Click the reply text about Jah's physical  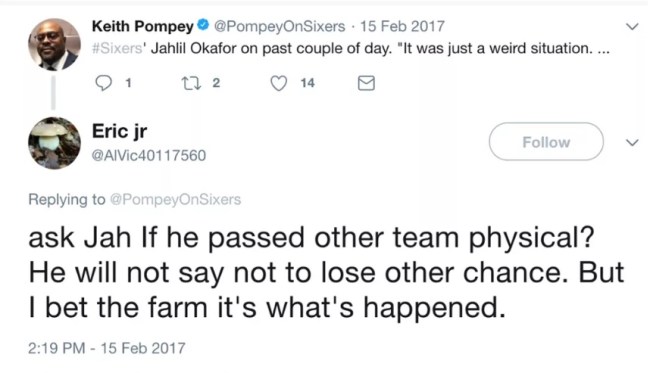coord(326,272)
